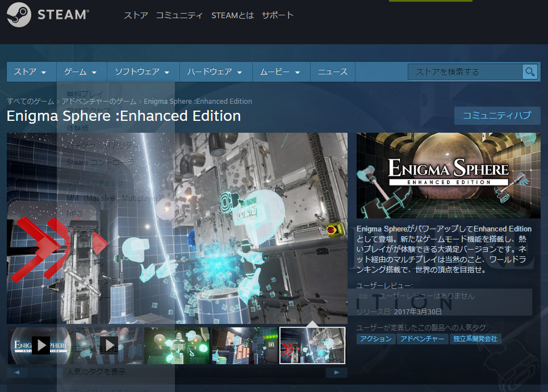Click the Steam logo icon
This screenshot has width=548, height=392.
click(19, 15)
